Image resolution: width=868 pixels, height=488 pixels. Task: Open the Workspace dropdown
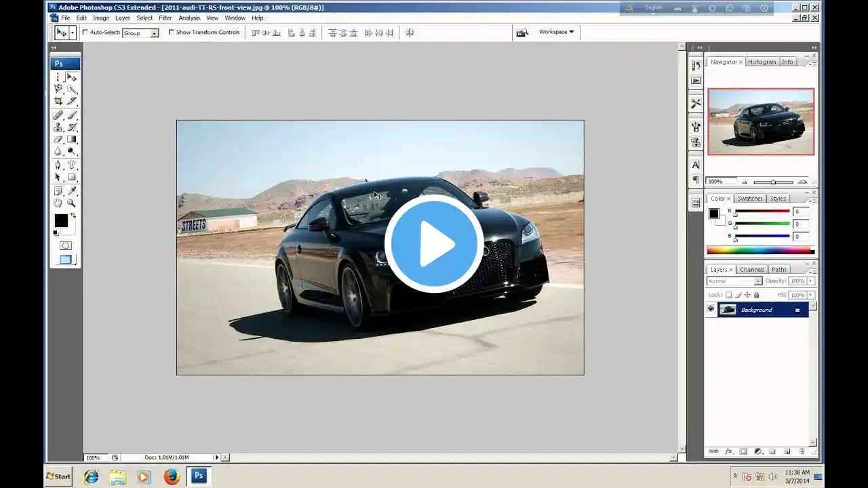556,32
